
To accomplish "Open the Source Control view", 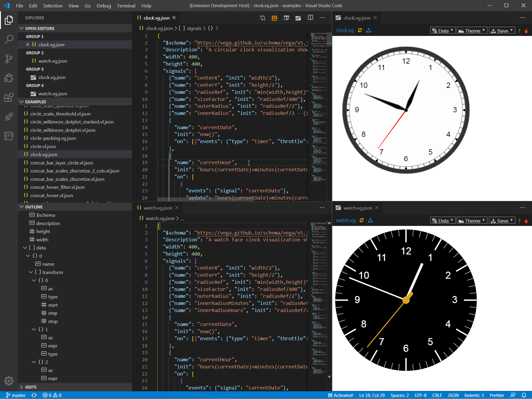I will click(9, 58).
